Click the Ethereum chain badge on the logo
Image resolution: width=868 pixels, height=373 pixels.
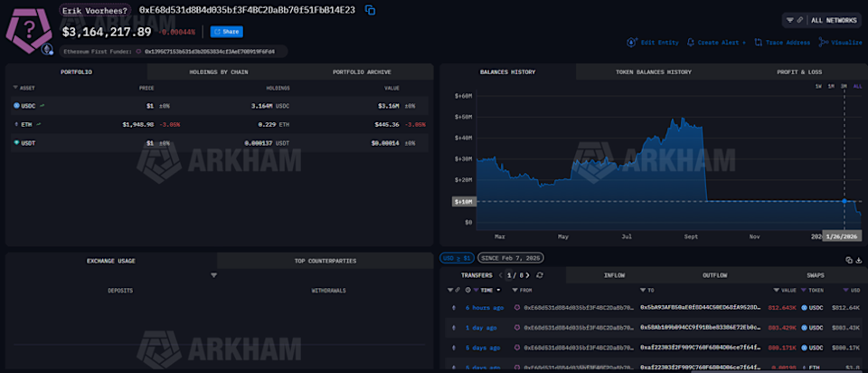(47, 50)
